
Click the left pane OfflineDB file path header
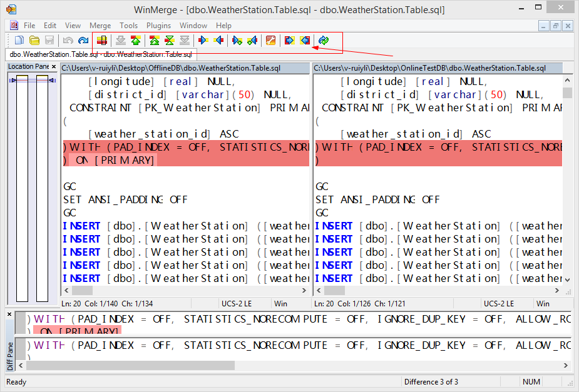185,68
